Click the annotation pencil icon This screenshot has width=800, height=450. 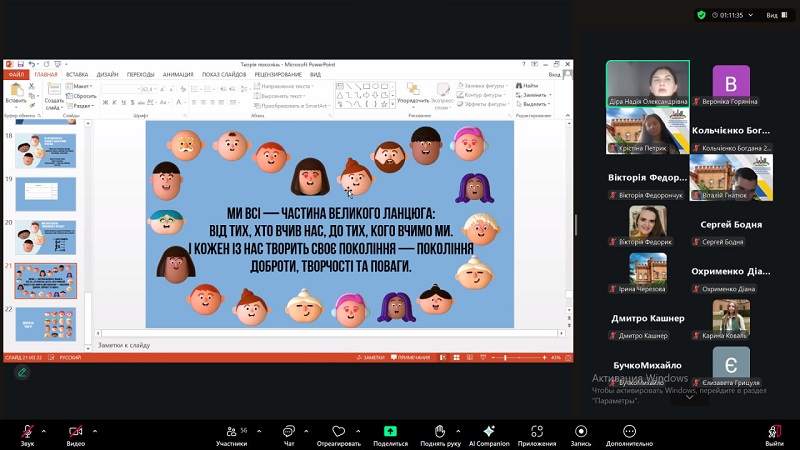pyautogui.click(x=22, y=373)
